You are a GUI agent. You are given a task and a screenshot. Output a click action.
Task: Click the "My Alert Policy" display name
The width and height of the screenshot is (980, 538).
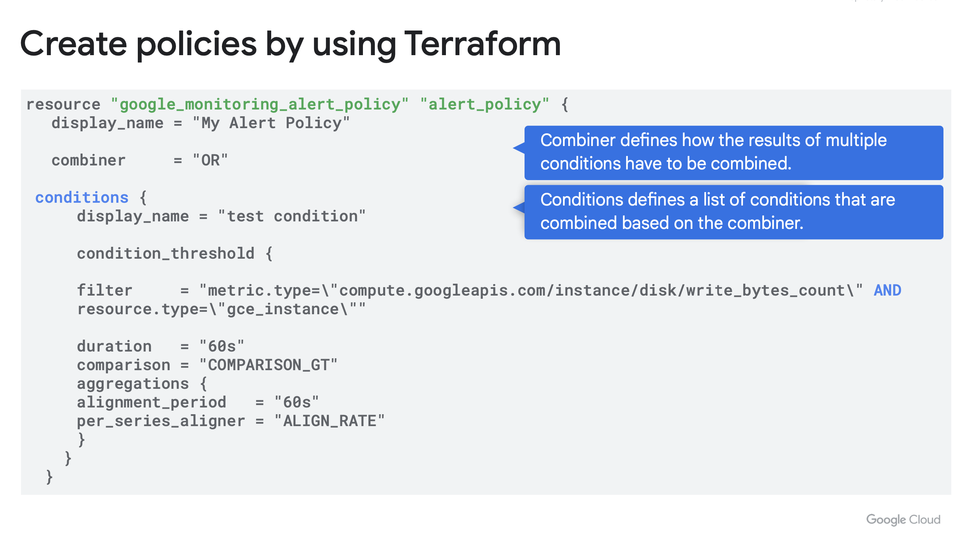(271, 123)
